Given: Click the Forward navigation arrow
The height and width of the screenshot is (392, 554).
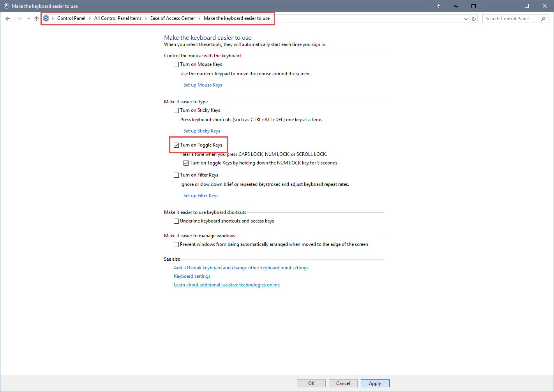Looking at the screenshot, I should click(19, 19).
